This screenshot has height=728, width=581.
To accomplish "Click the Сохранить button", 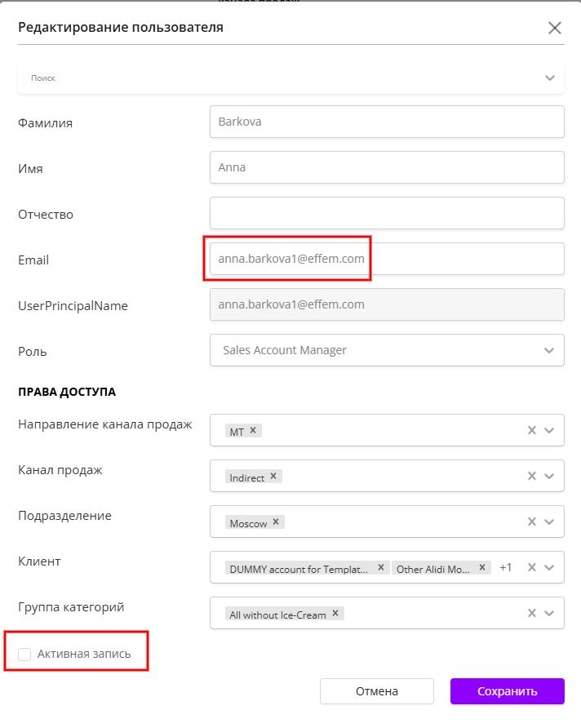I will pos(507,691).
